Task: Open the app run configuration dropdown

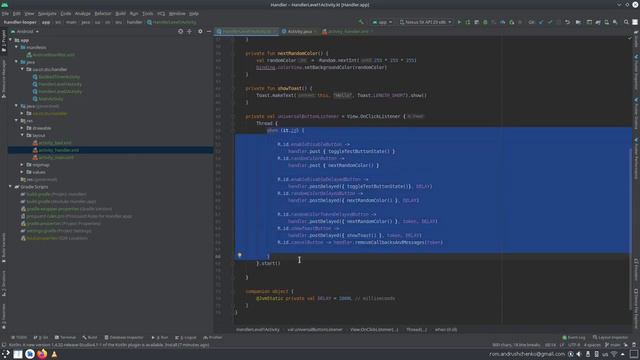Action: [x=382, y=22]
